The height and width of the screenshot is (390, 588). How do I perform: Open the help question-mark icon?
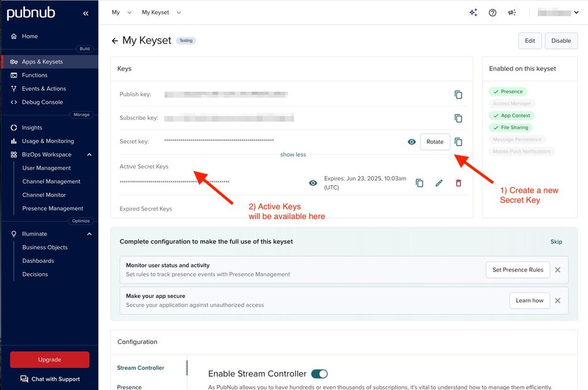(x=492, y=12)
